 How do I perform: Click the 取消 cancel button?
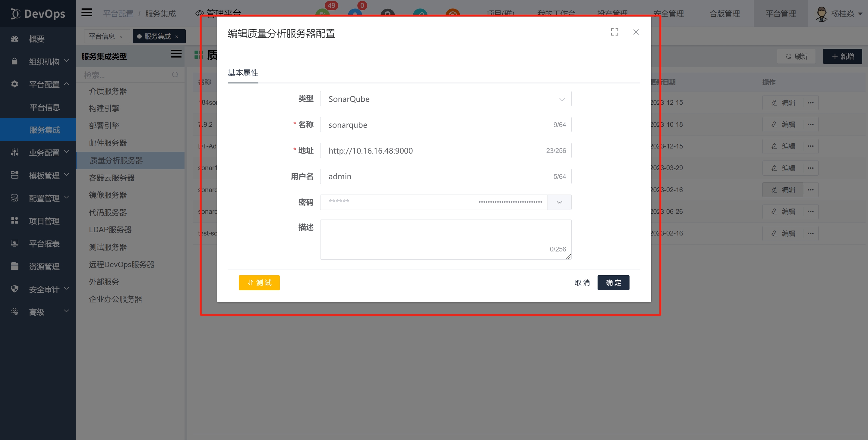click(582, 282)
